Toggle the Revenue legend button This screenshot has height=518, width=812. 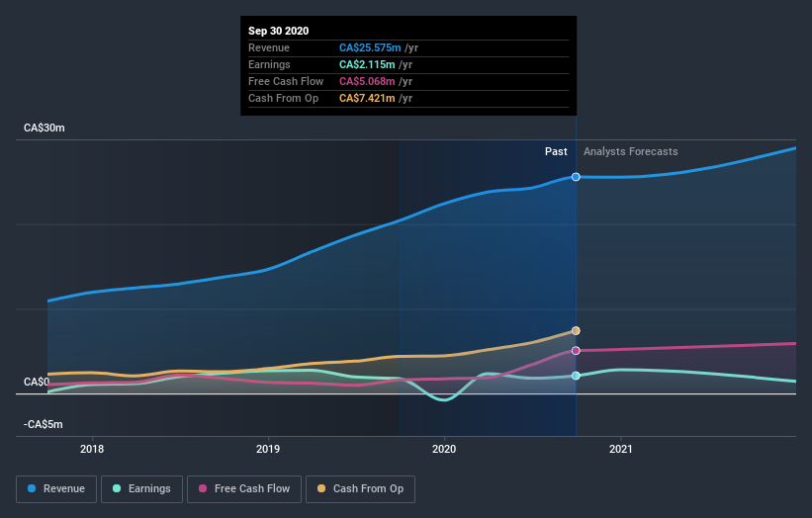(56, 489)
